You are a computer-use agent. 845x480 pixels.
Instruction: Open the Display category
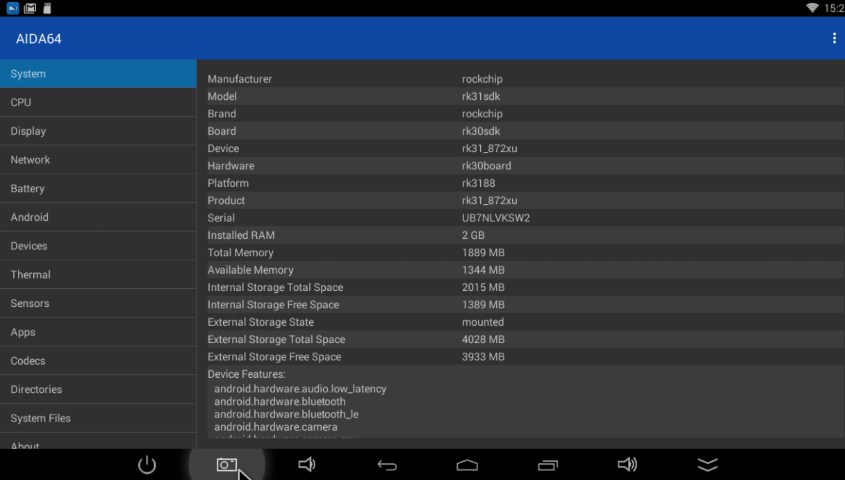(x=98, y=131)
